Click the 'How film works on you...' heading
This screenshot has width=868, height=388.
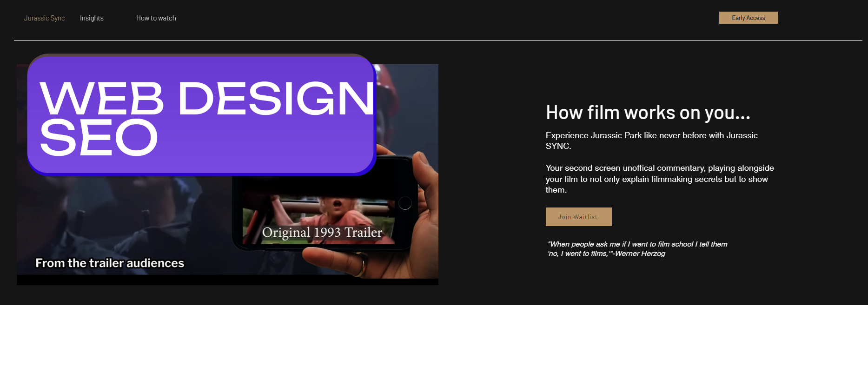coord(648,113)
